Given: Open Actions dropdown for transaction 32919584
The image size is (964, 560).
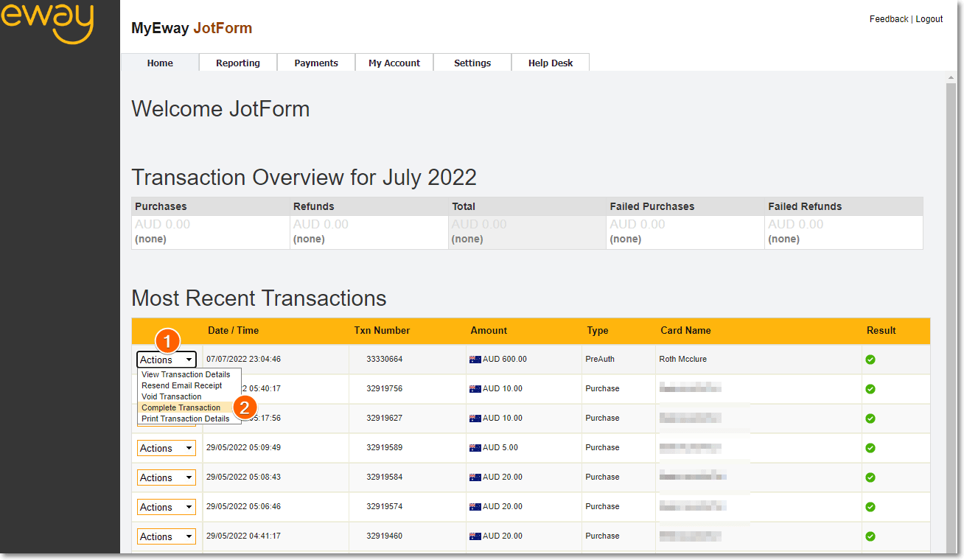Looking at the screenshot, I should (x=167, y=477).
